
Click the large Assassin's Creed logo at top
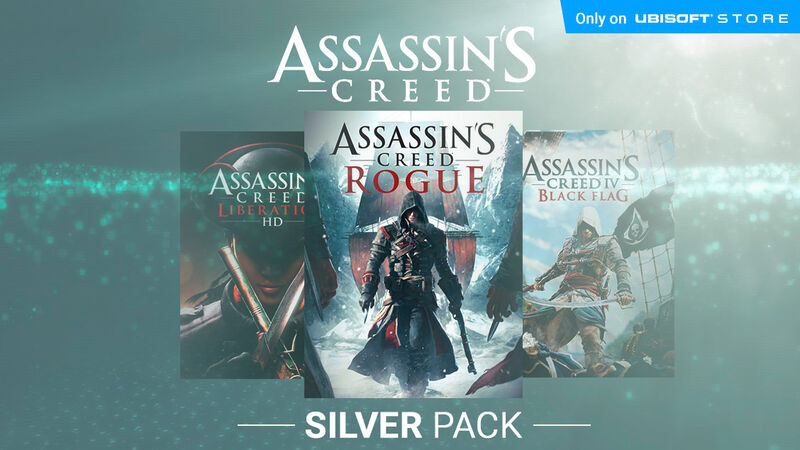pyautogui.click(x=403, y=65)
